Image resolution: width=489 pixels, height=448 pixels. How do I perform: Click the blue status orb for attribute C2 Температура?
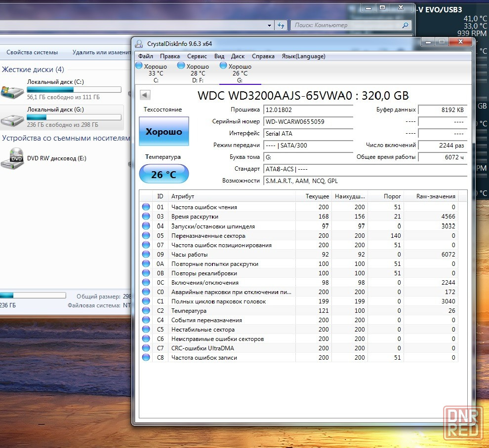[146, 311]
